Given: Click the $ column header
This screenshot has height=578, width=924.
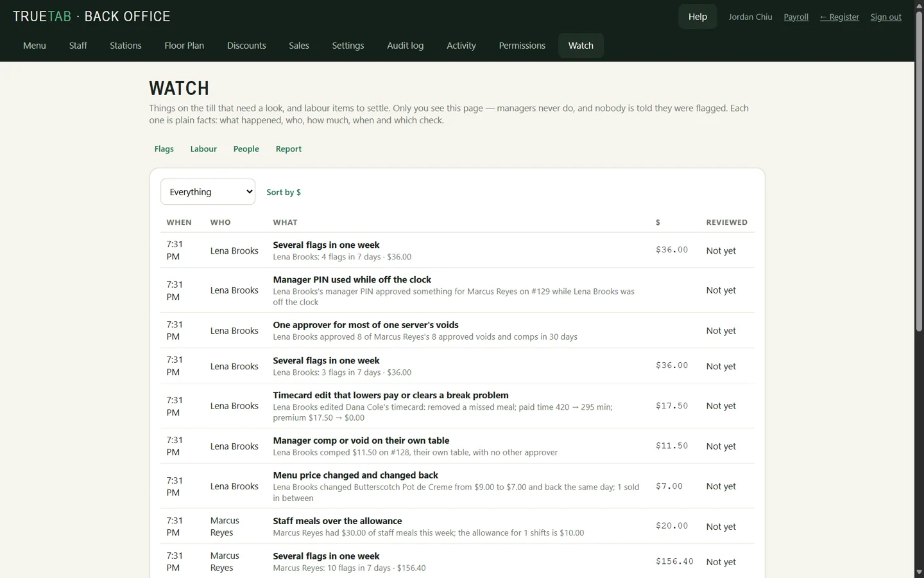Looking at the screenshot, I should coord(658,222).
